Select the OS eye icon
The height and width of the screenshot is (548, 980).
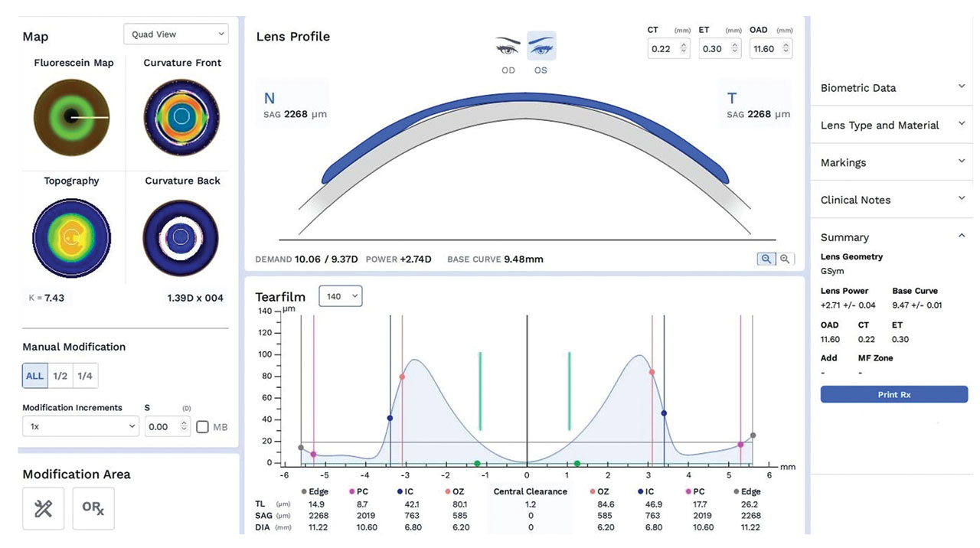(x=541, y=46)
